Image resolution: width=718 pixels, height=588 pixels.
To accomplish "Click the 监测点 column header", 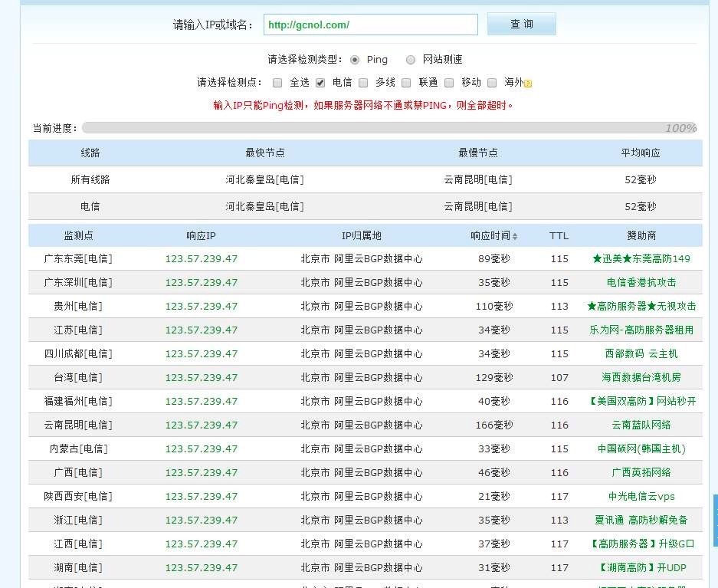I will click(79, 235).
